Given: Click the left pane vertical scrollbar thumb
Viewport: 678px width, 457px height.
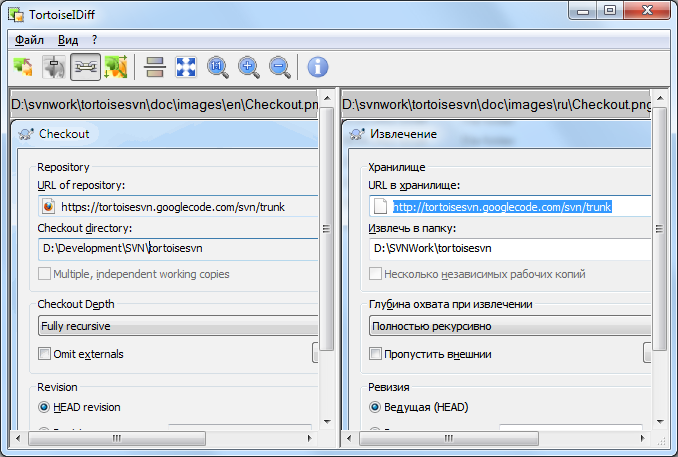Looking at the screenshot, I should (x=327, y=229).
